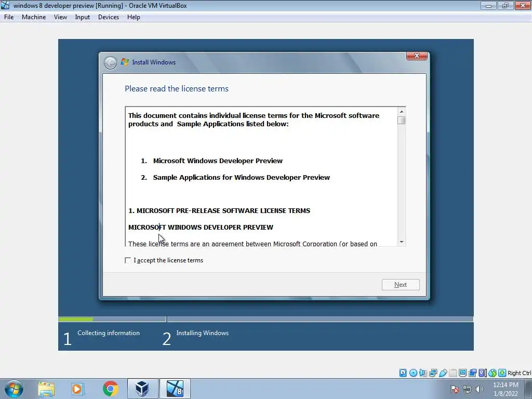Open the Devices menu

(109, 17)
